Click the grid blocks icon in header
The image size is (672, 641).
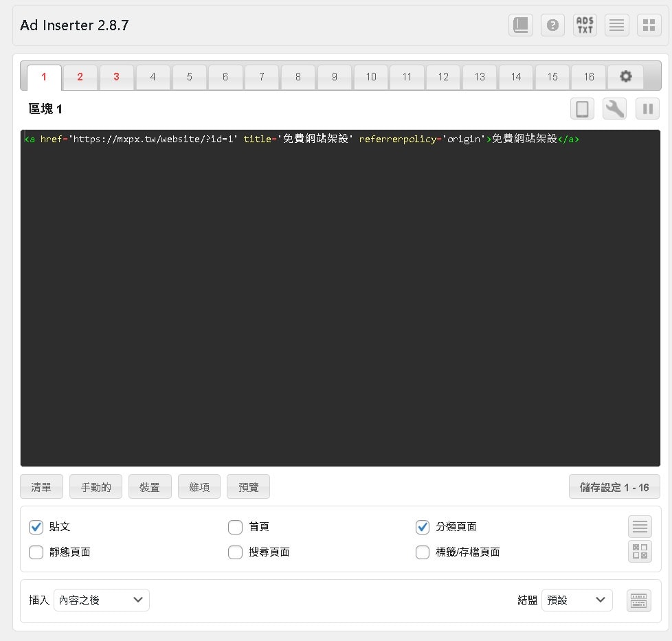[x=649, y=25]
